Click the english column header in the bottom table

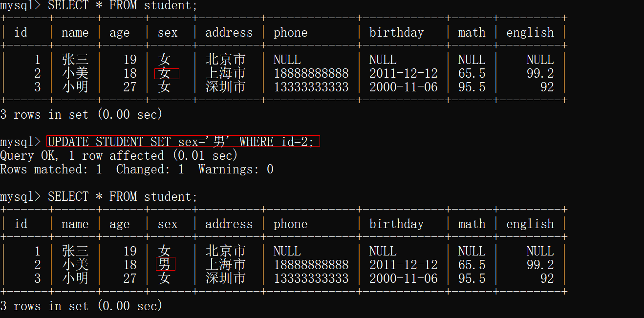(530, 224)
